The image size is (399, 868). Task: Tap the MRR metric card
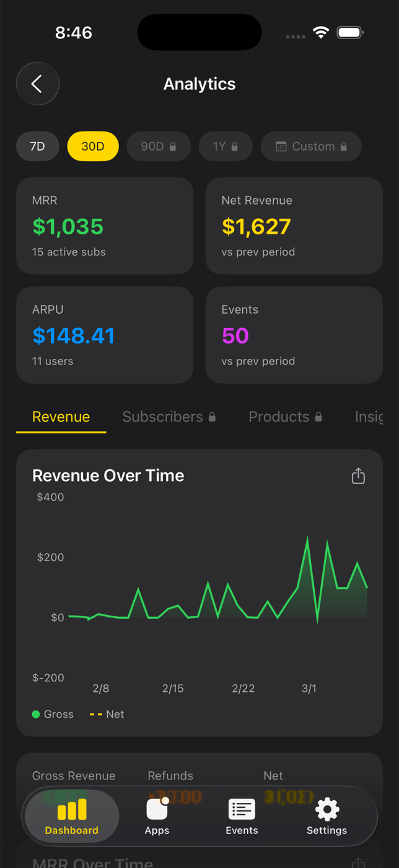(x=105, y=225)
